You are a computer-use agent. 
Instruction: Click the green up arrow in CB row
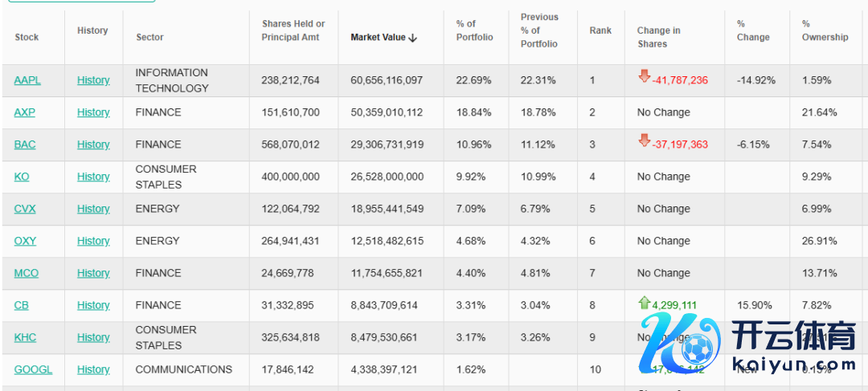point(644,303)
